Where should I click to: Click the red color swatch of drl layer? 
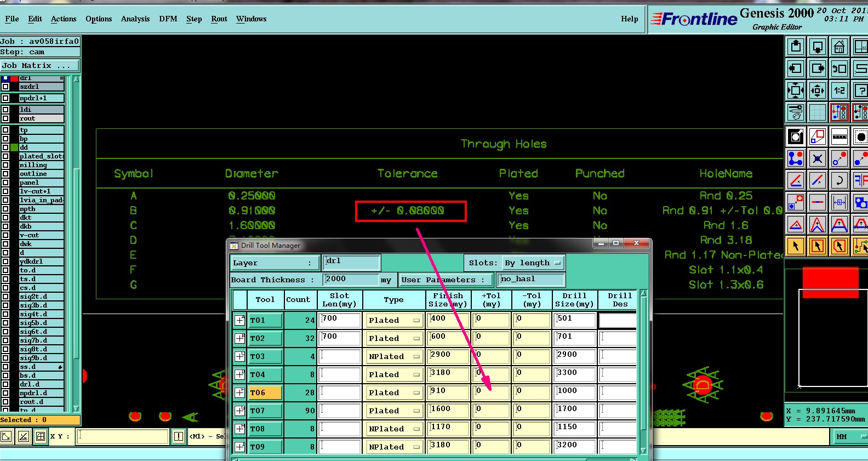click(x=14, y=79)
